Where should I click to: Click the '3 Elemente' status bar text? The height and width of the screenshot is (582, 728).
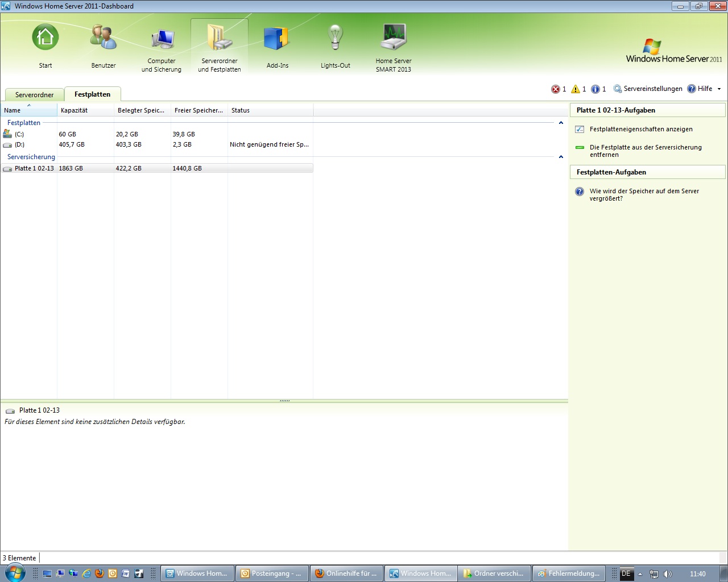pos(19,558)
